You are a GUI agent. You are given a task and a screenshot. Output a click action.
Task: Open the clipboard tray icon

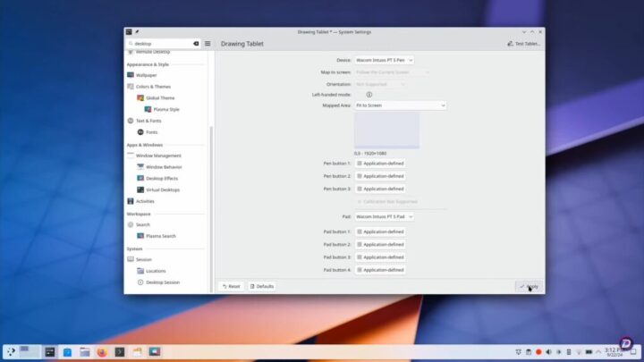pyautogui.click(x=529, y=352)
